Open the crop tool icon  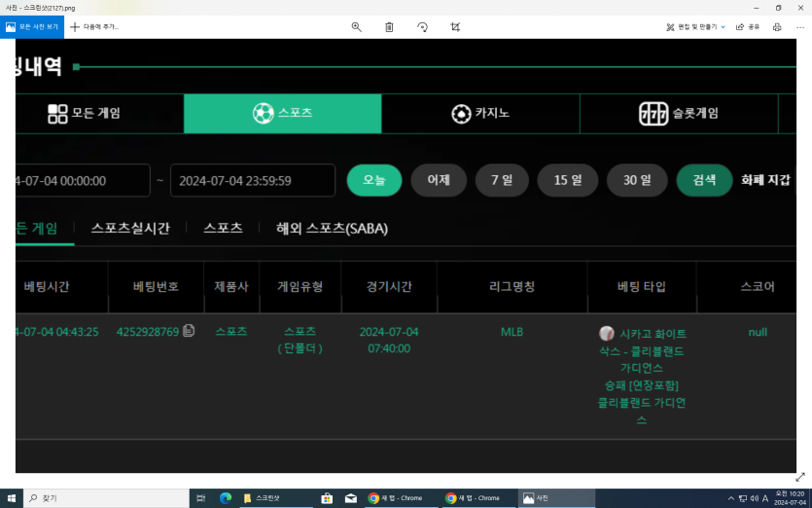click(x=455, y=27)
